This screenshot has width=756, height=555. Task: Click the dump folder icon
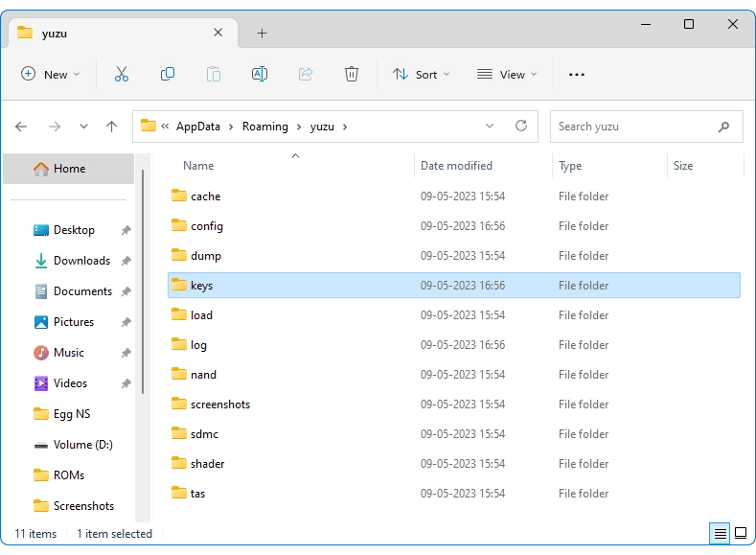point(179,255)
